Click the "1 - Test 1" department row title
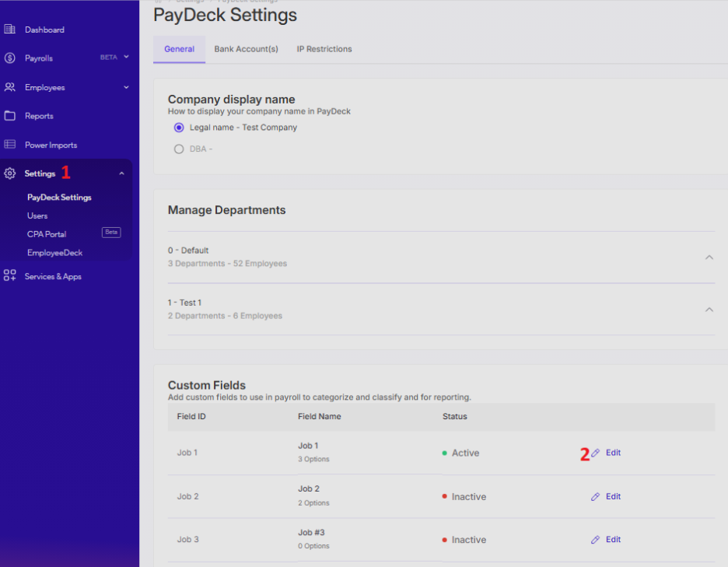The width and height of the screenshot is (728, 567). point(185,303)
